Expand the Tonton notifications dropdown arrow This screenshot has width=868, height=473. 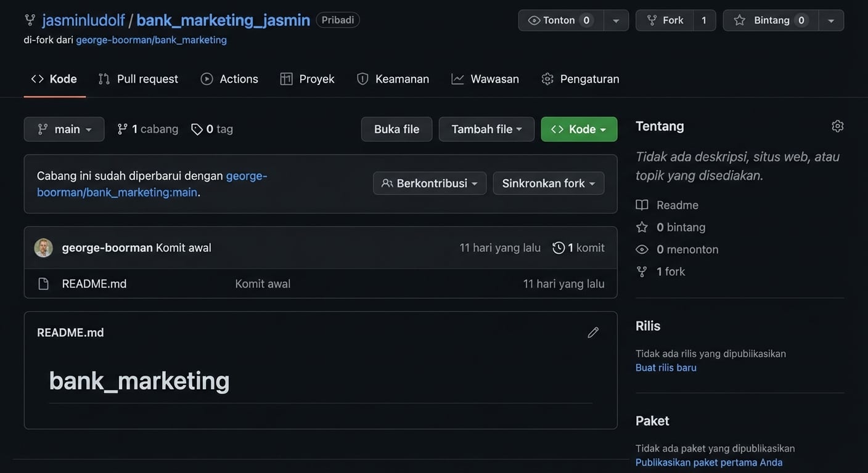pyautogui.click(x=616, y=20)
